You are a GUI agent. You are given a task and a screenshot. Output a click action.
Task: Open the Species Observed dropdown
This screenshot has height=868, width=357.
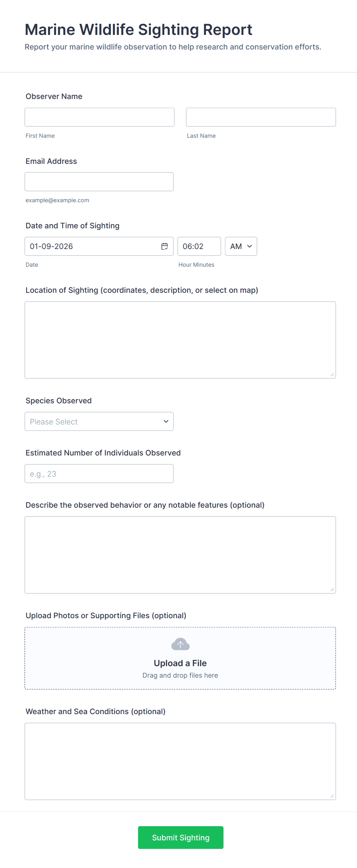[x=99, y=421]
